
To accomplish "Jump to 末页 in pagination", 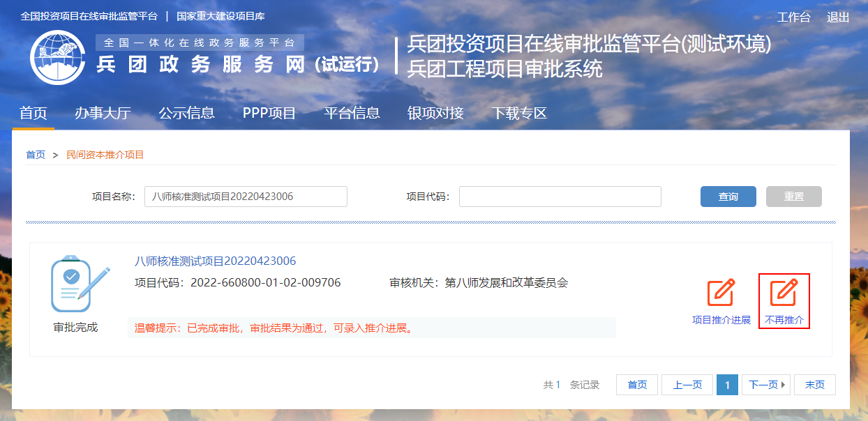I will [814, 385].
